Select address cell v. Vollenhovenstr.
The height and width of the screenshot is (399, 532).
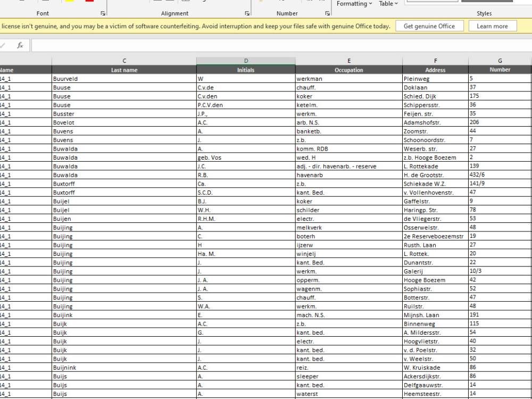click(435, 193)
